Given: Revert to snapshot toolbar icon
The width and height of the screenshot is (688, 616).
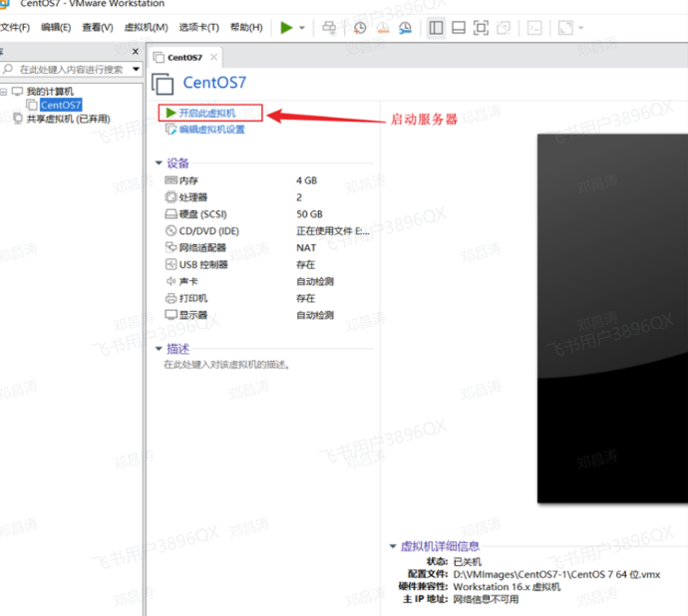Looking at the screenshot, I should [x=383, y=28].
